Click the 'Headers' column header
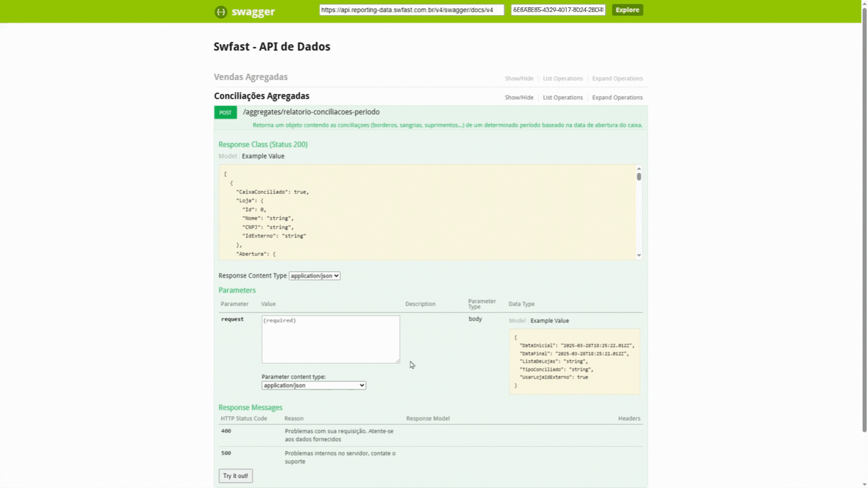868x488 pixels. (x=629, y=419)
